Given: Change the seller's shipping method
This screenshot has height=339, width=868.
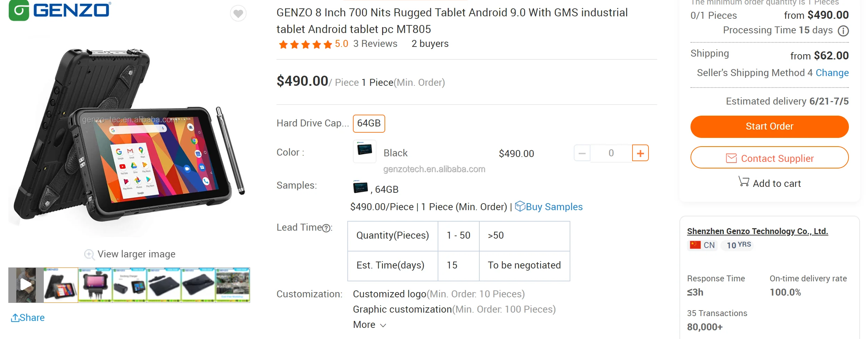Looking at the screenshot, I should click(x=832, y=73).
